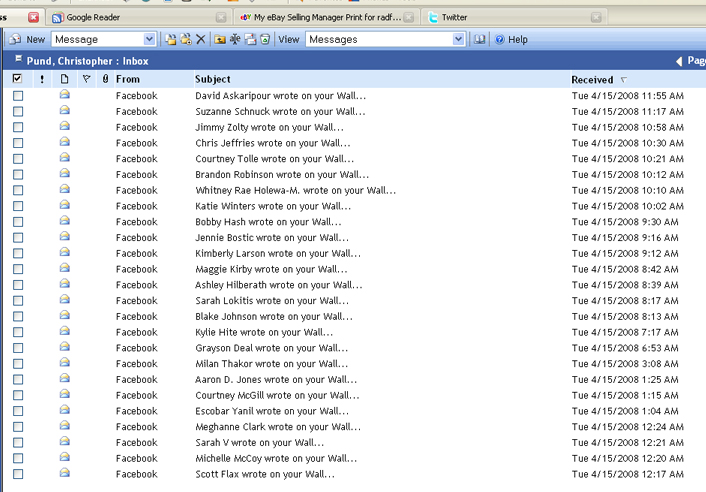Click envelope icon of Suzanne Schnuck message
Image resolution: width=706 pixels, height=492 pixels.
pos(65,110)
